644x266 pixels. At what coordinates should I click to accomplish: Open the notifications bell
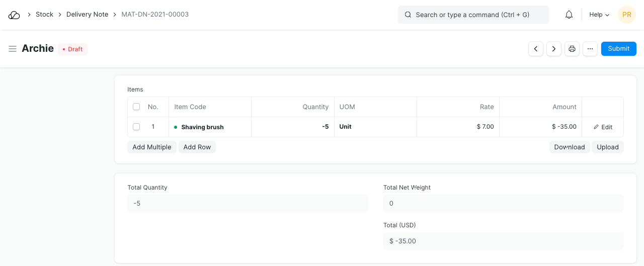click(569, 15)
